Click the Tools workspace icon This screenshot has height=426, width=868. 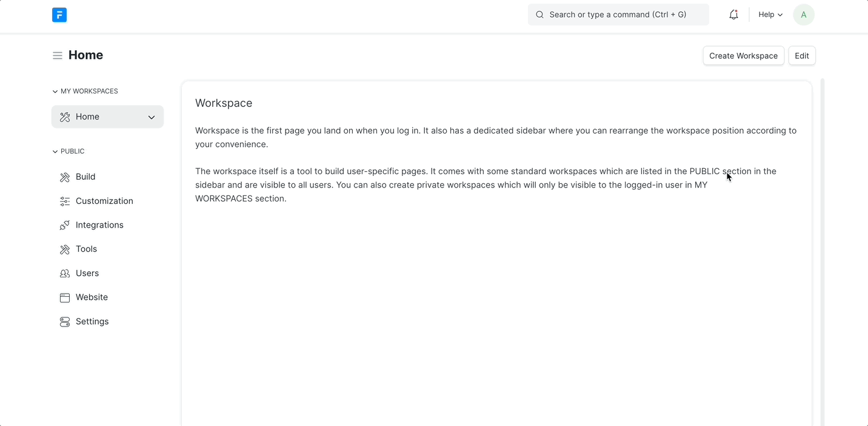[65, 249]
